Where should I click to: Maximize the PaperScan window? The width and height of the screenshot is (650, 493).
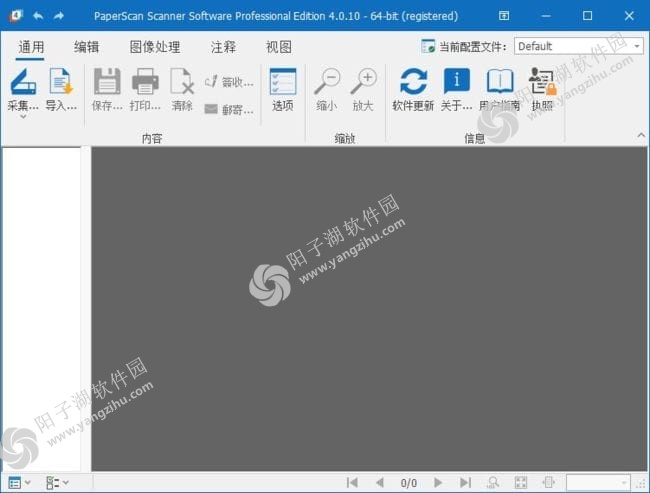coord(587,16)
